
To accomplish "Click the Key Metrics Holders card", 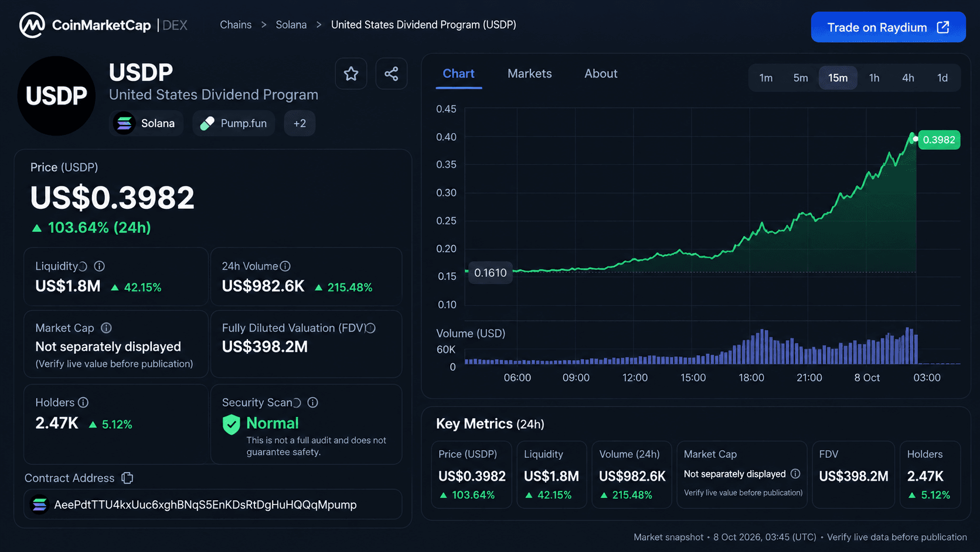I will pos(930,475).
